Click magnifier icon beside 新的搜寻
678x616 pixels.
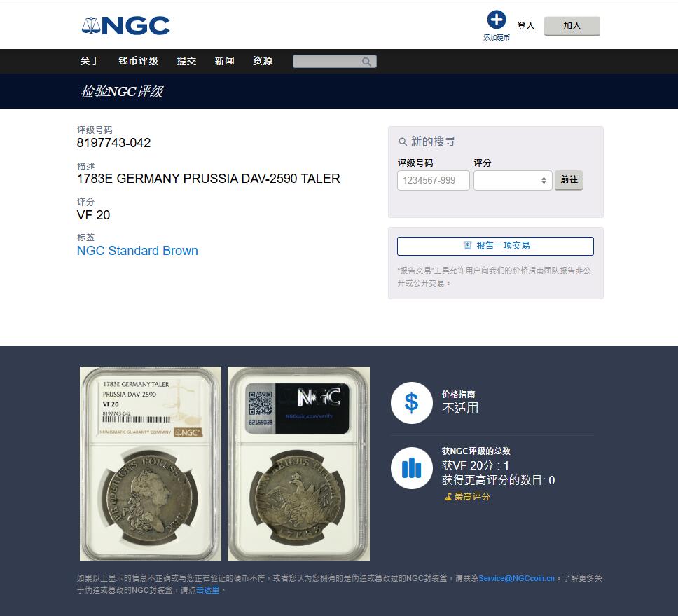coord(403,142)
